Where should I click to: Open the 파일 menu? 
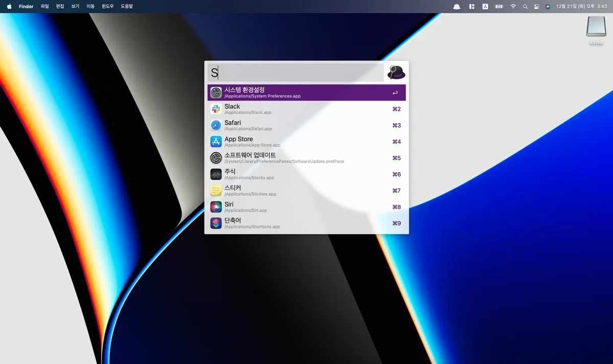pyautogui.click(x=45, y=6)
